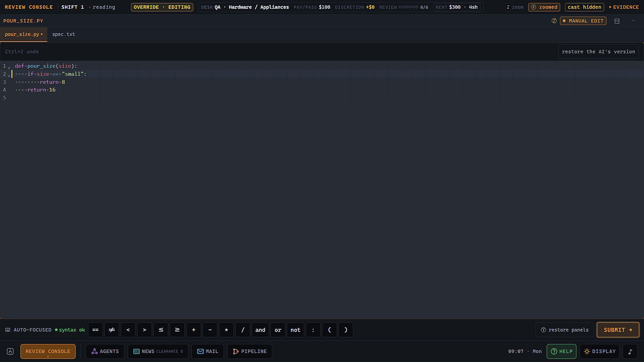The image size is (644, 362).
Task: Toggle the MANUAL EDIT mode badge
Action: click(583, 21)
